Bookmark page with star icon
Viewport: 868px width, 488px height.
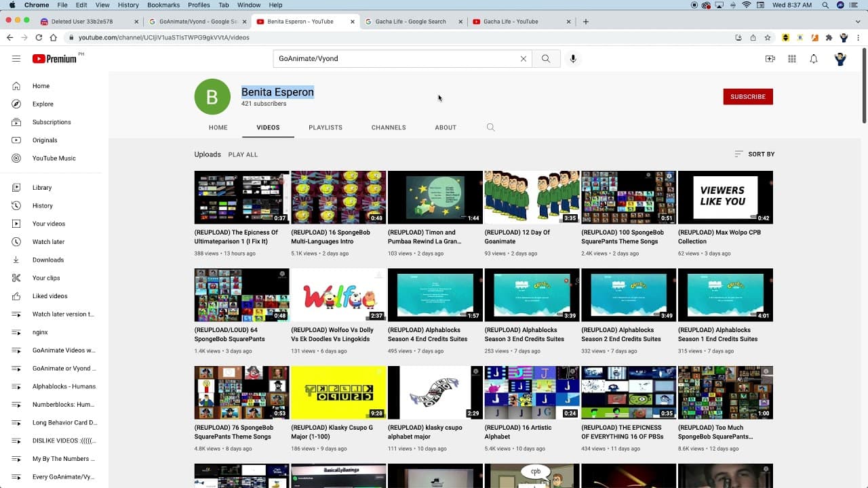768,37
